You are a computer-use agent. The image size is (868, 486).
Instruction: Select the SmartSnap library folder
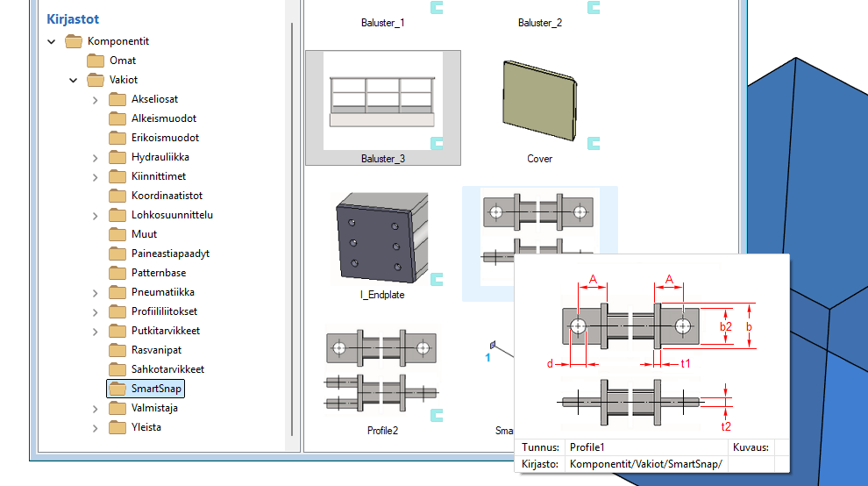click(x=157, y=389)
